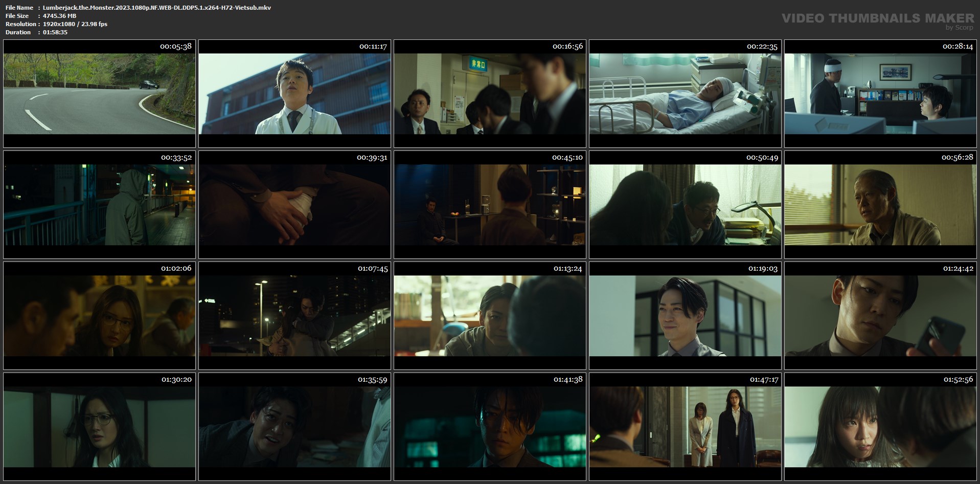
Task: Open the thumbnail stamped 00:39:31
Action: (x=294, y=205)
